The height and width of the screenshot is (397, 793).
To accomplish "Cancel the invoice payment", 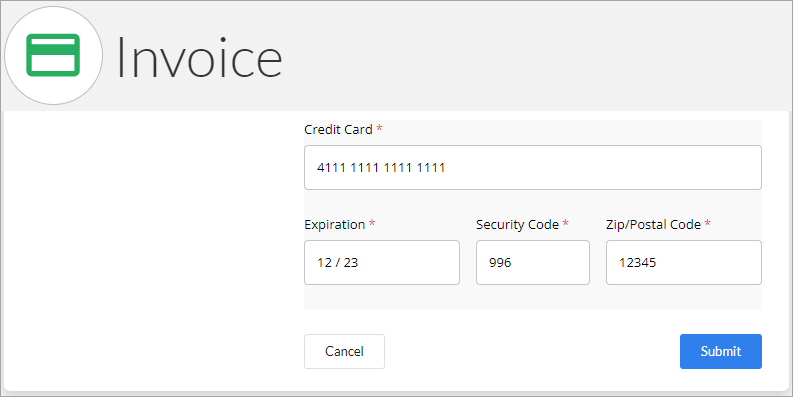I will (344, 351).
